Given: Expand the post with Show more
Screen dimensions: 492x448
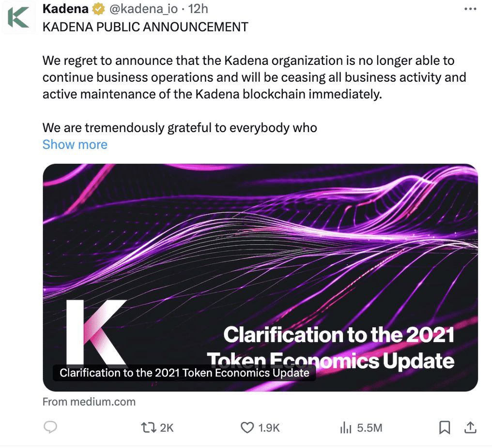Looking at the screenshot, I should point(75,144).
